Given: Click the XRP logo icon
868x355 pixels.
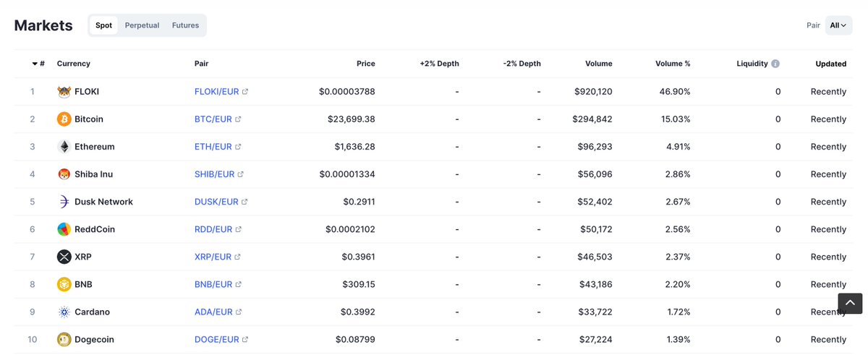Looking at the screenshot, I should (64, 257).
